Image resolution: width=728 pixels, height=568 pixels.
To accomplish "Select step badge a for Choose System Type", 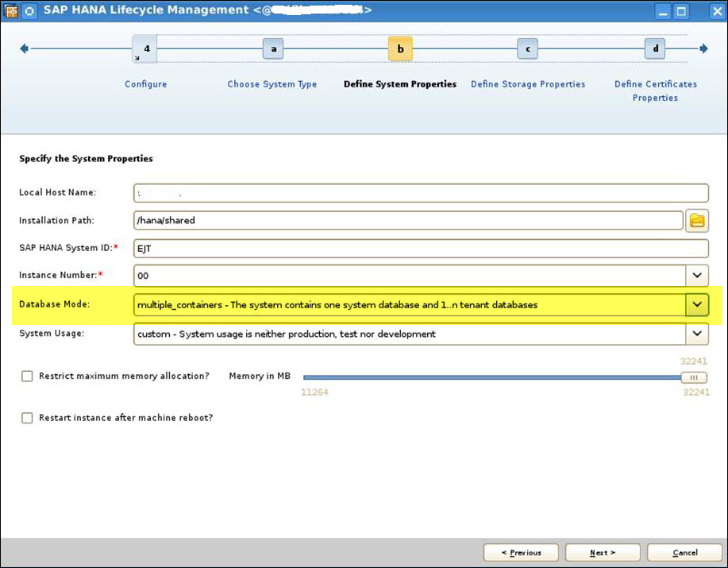I will [x=273, y=48].
